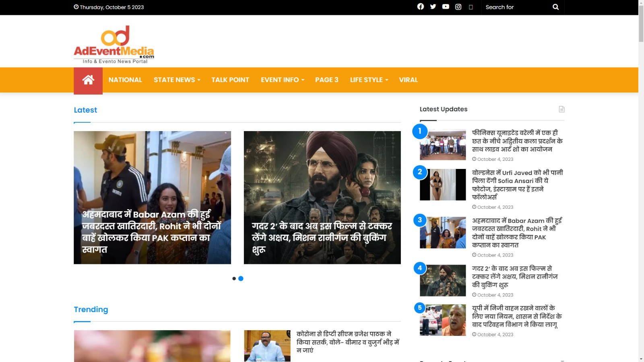This screenshot has height=362, width=644.
Task: Select the first slider dot
Action: click(x=234, y=278)
